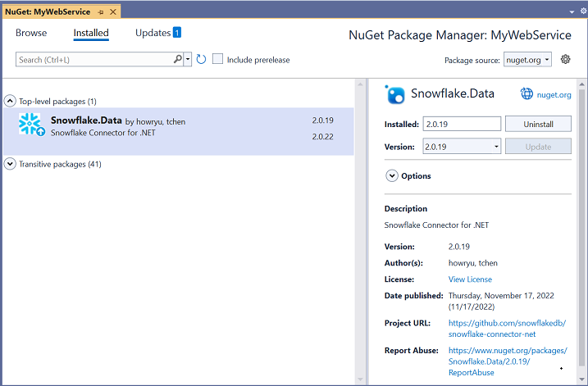Click the package list scroll up arrow
The image size is (588, 386).
point(360,84)
